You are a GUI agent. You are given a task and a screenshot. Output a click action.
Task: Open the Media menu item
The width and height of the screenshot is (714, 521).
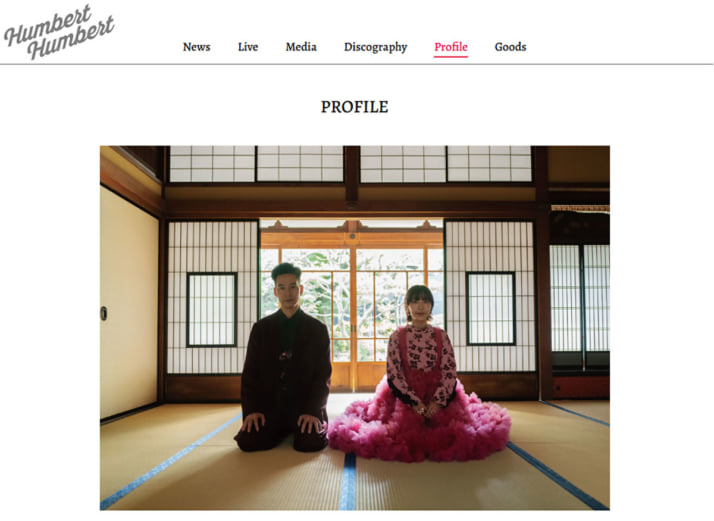pyautogui.click(x=301, y=47)
